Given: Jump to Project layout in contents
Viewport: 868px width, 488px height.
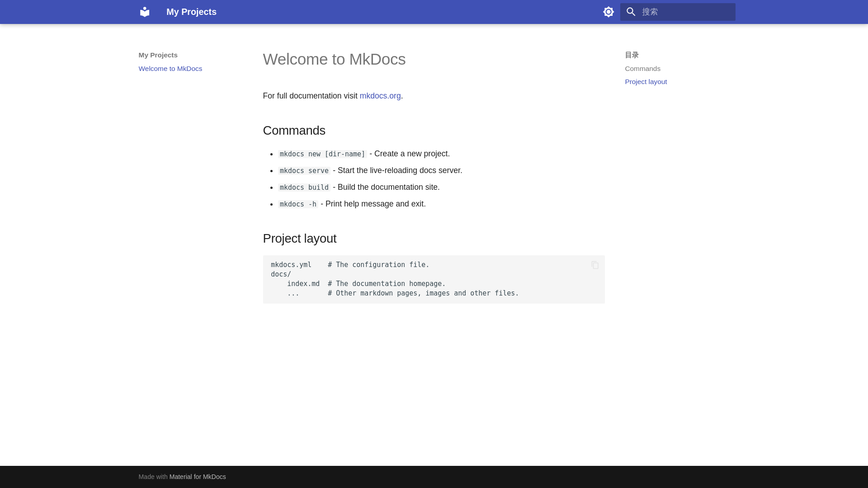Looking at the screenshot, I should [x=646, y=82].
